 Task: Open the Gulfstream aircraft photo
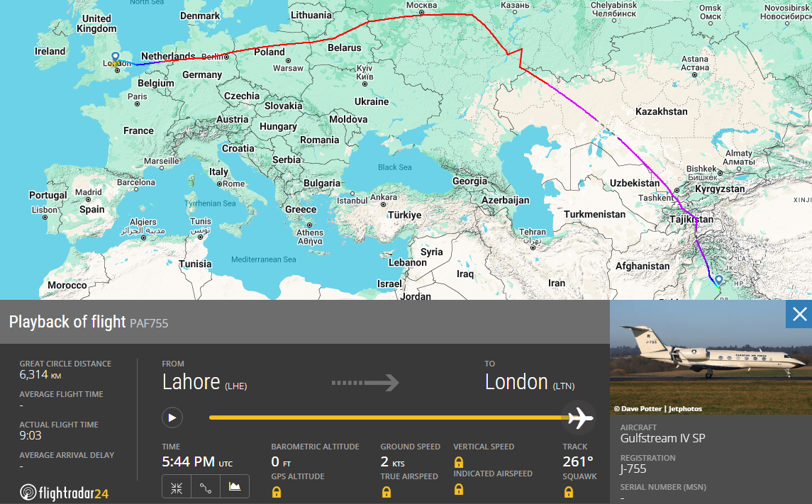711,357
